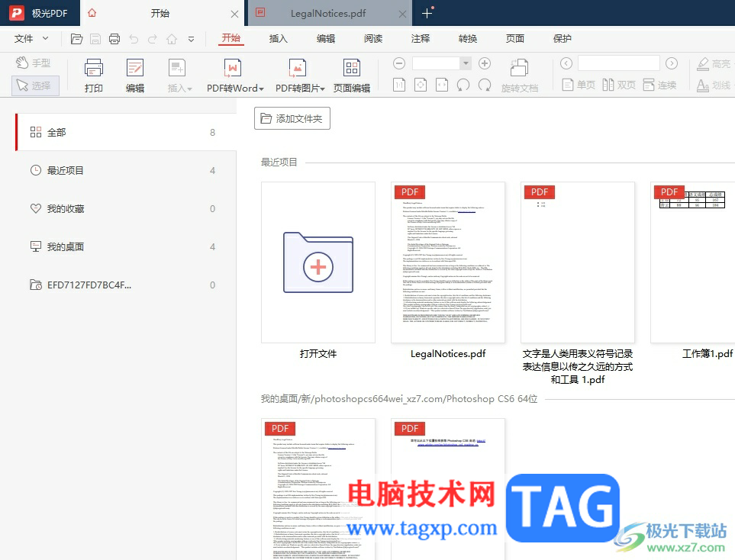Switch to 双页 double page view
The width and height of the screenshot is (735, 560).
[x=619, y=85]
